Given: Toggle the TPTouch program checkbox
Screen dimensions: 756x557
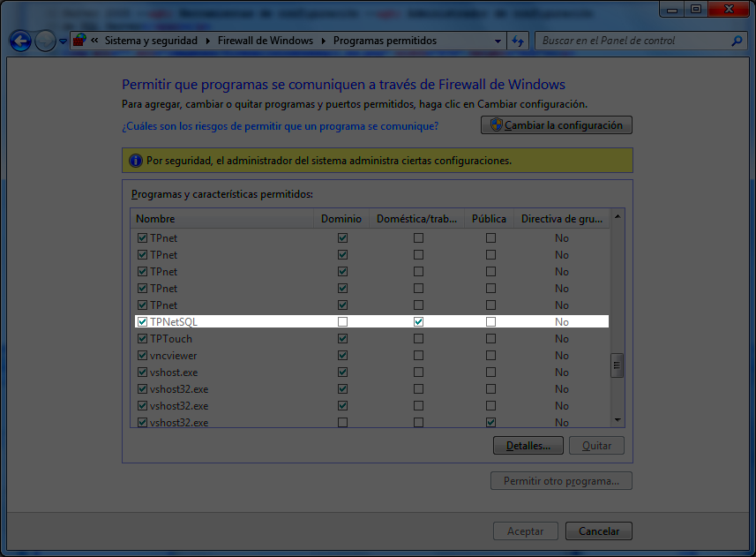Looking at the screenshot, I should [142, 339].
